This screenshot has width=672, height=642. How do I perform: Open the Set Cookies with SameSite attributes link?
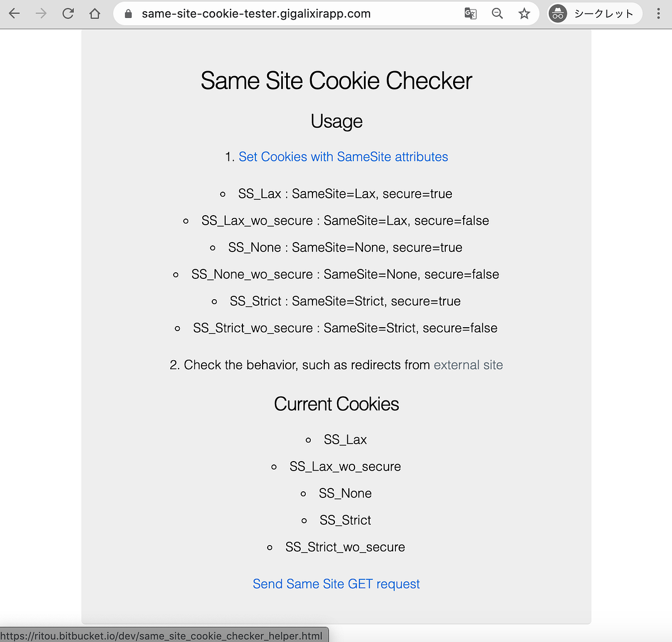343,157
